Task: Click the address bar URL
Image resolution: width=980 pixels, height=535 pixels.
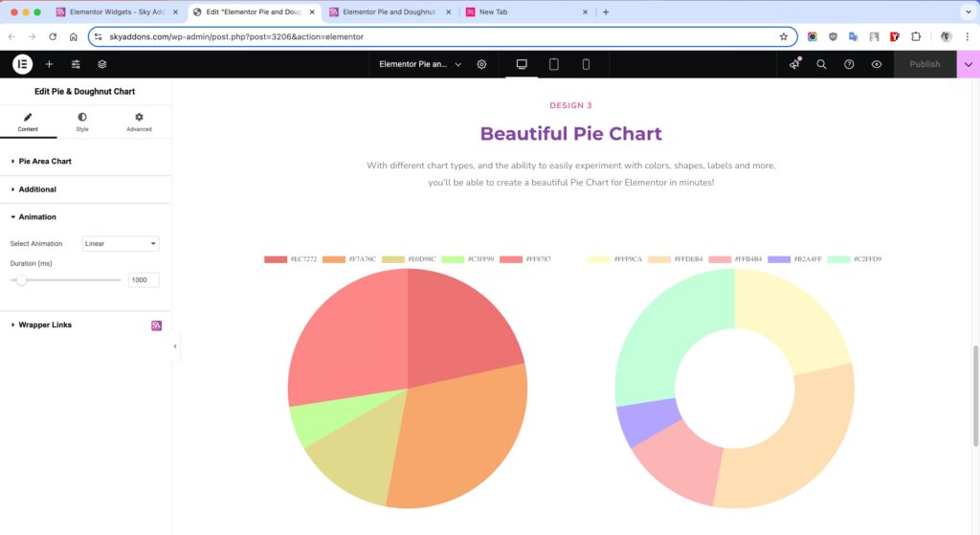Action: 236,37
